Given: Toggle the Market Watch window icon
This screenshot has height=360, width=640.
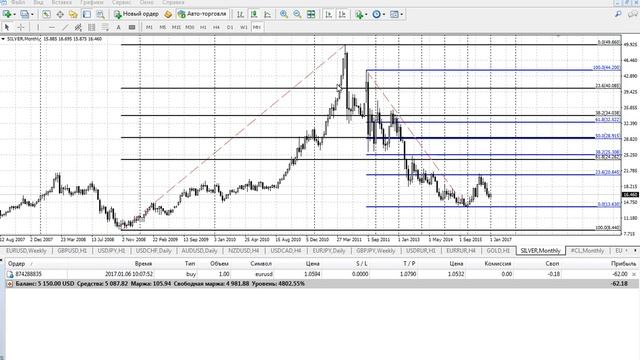Looking at the screenshot, I should [46, 14].
